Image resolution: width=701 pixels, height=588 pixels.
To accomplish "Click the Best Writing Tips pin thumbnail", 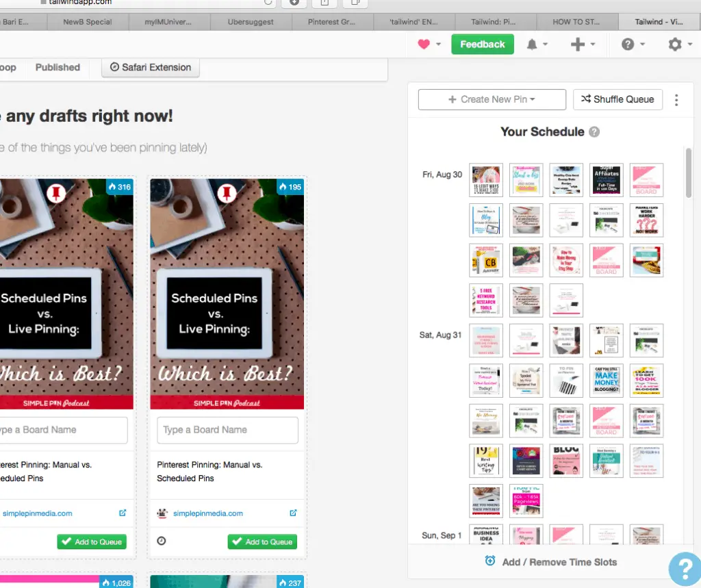I will (486, 461).
